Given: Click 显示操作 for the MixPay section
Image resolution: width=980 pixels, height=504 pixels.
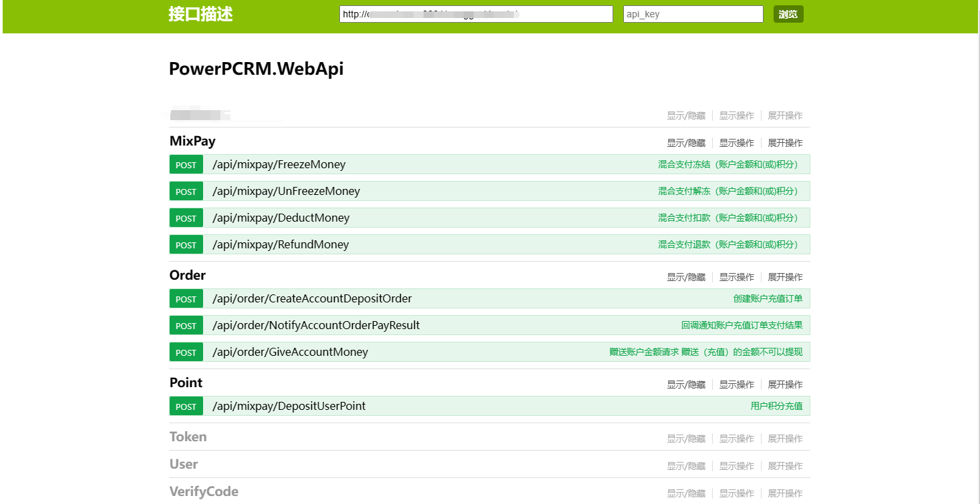Looking at the screenshot, I should coord(736,143).
